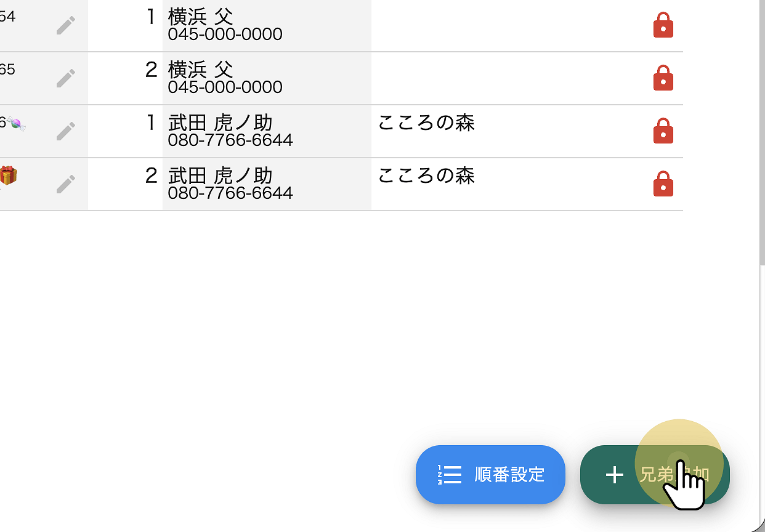Click the pencil edit icon for 横浜 父 order 1

click(x=66, y=25)
